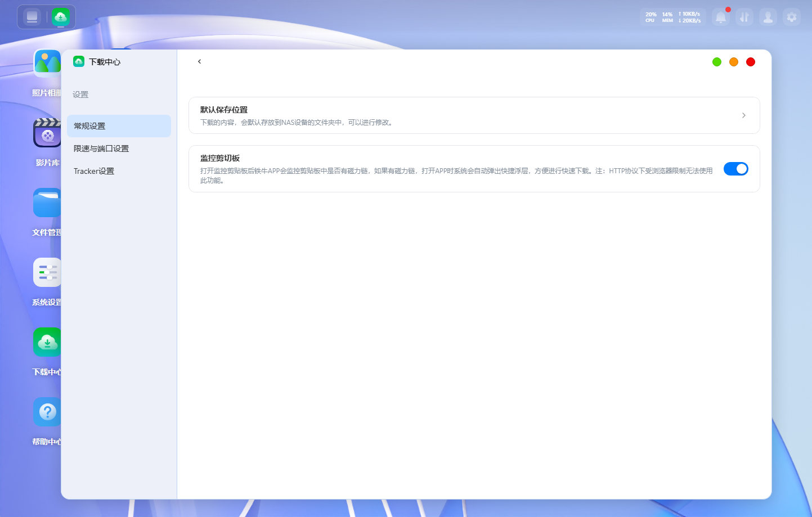Open the notification bell icon
This screenshot has width=812, height=517.
click(721, 17)
